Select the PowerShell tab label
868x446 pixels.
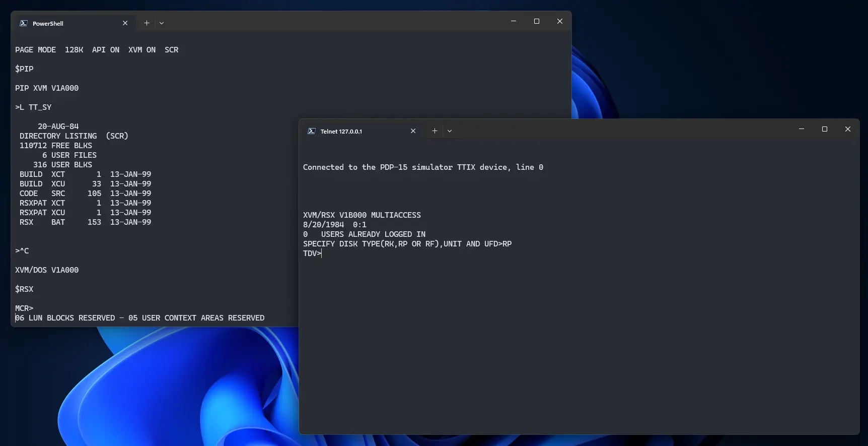pos(48,24)
